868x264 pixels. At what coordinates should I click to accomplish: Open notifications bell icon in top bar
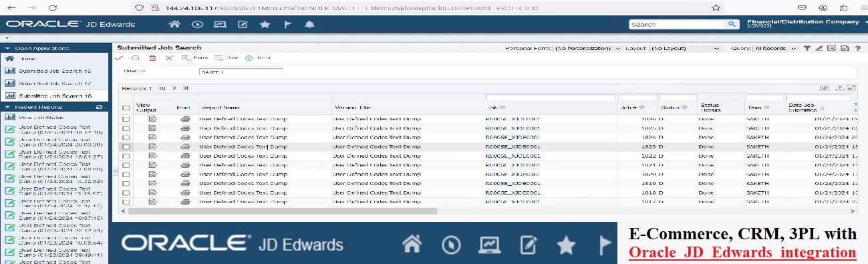coord(309,24)
